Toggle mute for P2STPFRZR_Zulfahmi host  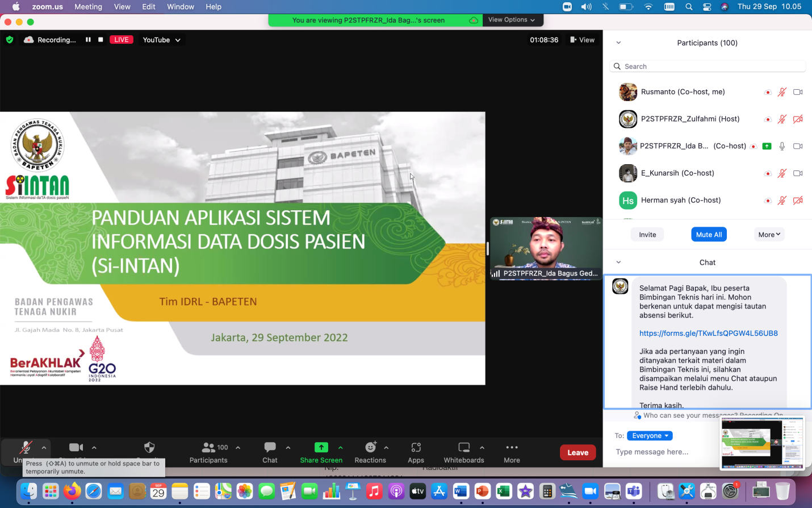(782, 119)
